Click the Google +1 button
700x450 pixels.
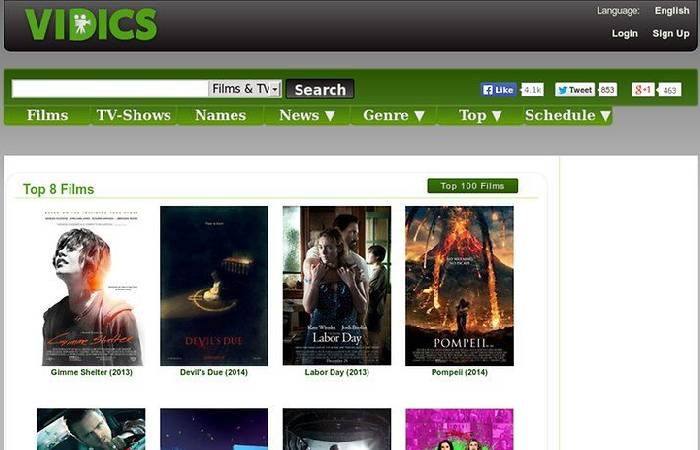click(x=643, y=90)
